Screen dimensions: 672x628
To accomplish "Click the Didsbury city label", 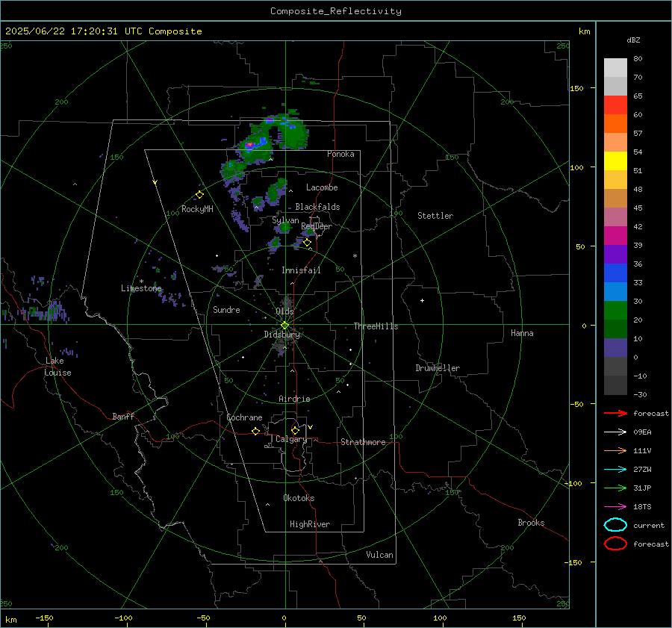I will [281, 335].
